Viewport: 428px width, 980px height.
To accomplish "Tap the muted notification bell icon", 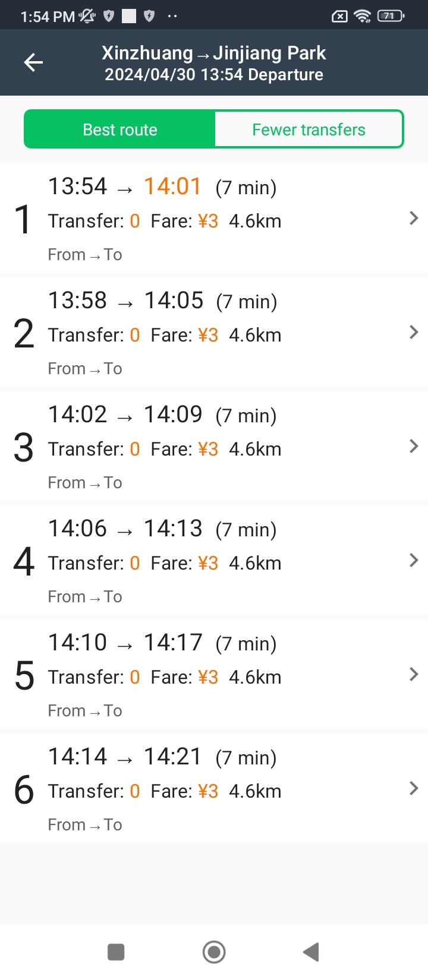I will coord(87,16).
